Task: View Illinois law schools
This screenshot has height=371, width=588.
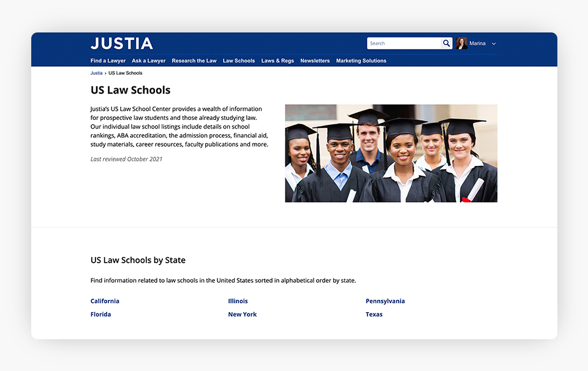Action: tap(238, 301)
